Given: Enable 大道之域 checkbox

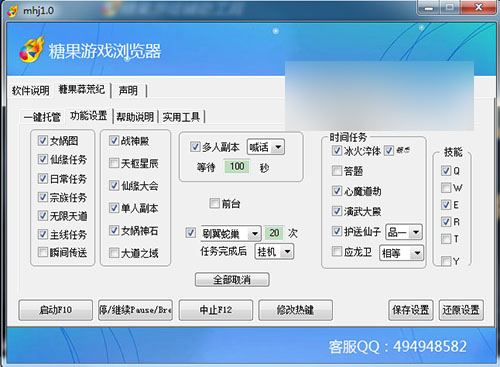Looking at the screenshot, I should point(114,253).
